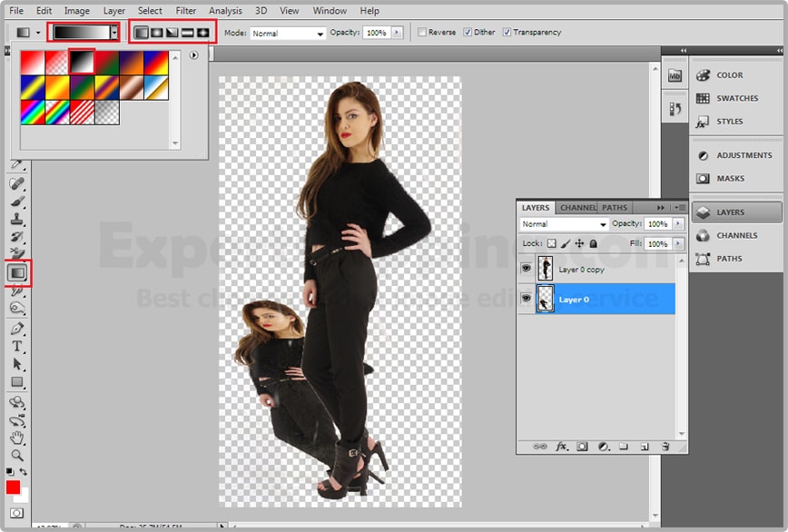Open the gradient Mode dropdown
The image size is (788, 532).
click(x=287, y=34)
